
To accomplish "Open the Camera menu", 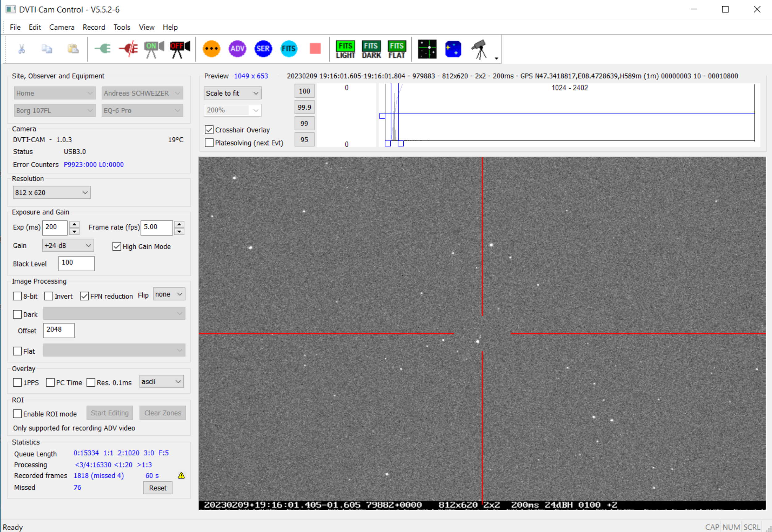I will [x=62, y=27].
